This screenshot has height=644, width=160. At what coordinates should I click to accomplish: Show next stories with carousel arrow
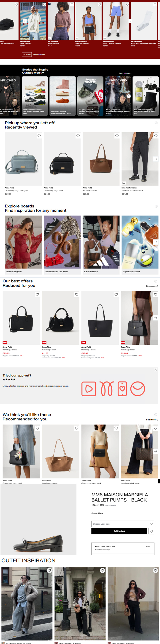coord(129,96)
